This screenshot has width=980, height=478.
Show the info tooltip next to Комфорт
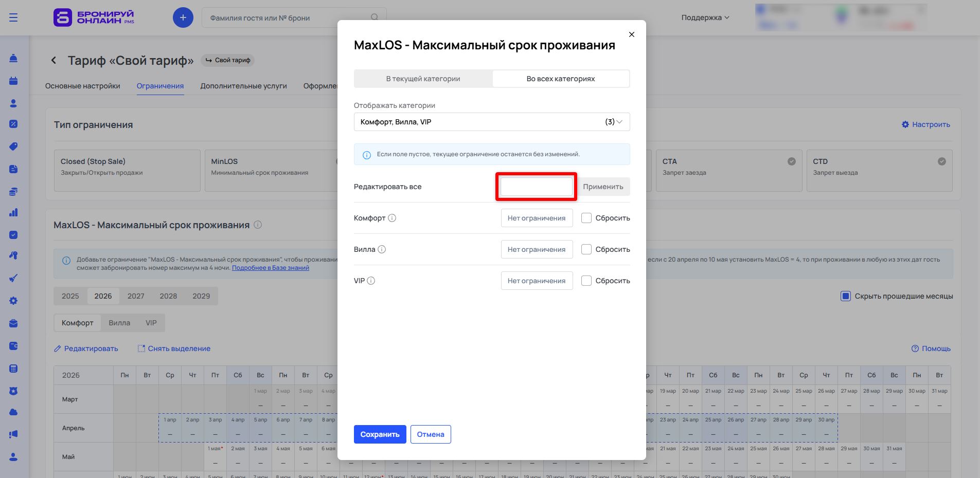[x=392, y=218]
